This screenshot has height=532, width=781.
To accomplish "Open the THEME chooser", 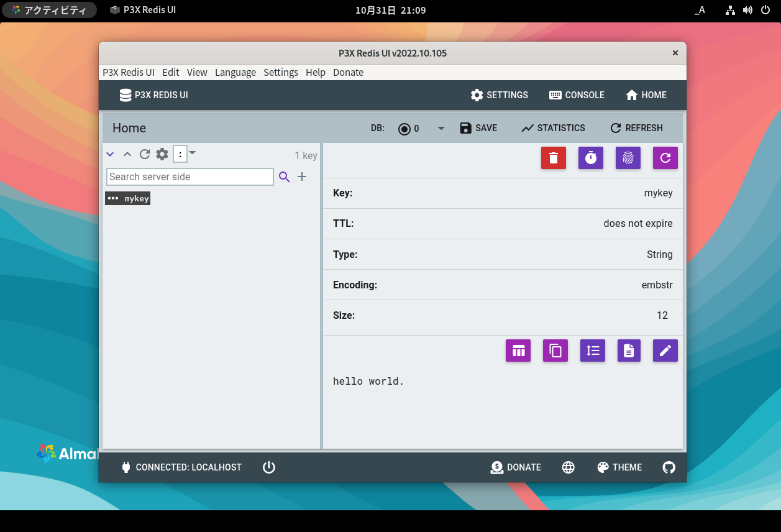I will point(619,467).
